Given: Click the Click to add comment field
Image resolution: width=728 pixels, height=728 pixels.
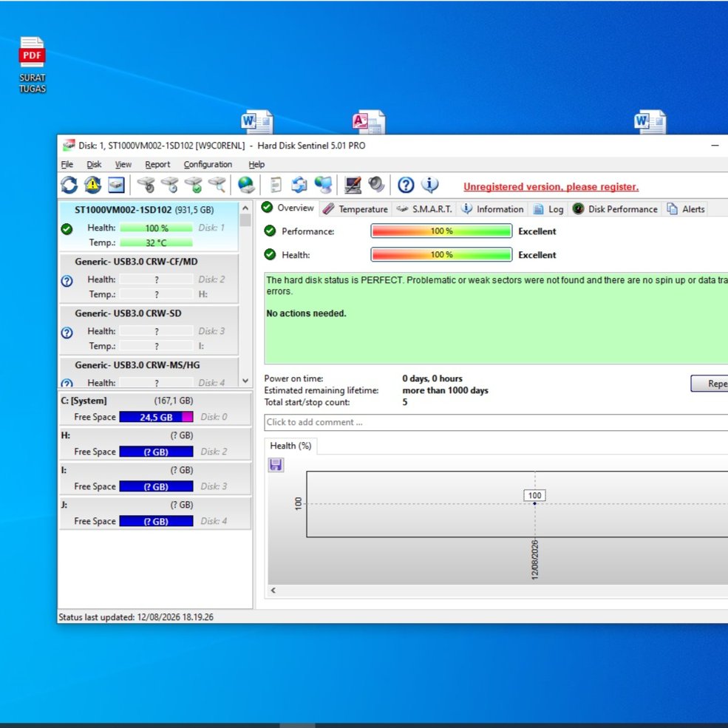Looking at the screenshot, I should pos(497,422).
